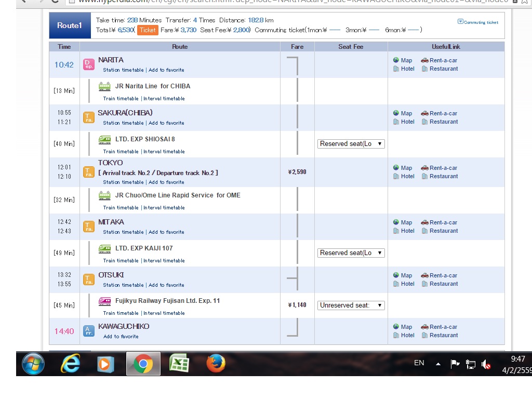The image size is (532, 399).
Task: Open JR Narita Line Interval timetable
Action: click(x=164, y=99)
